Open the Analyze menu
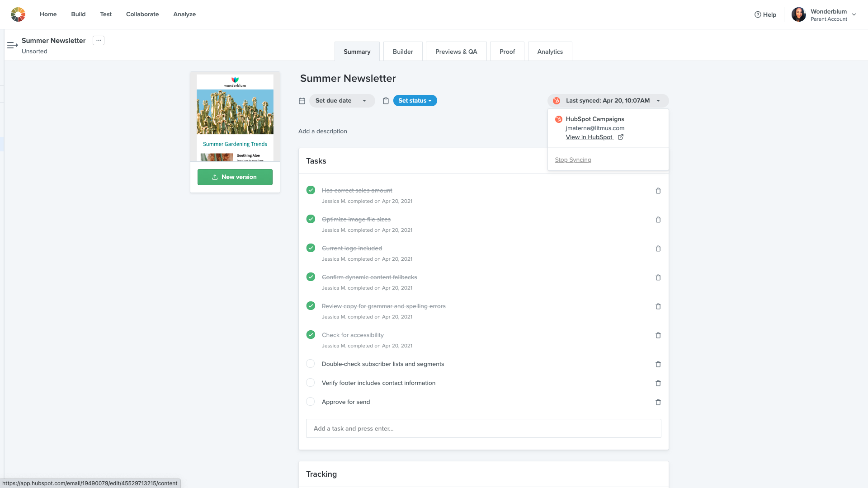This screenshot has width=868, height=488. [x=184, y=14]
